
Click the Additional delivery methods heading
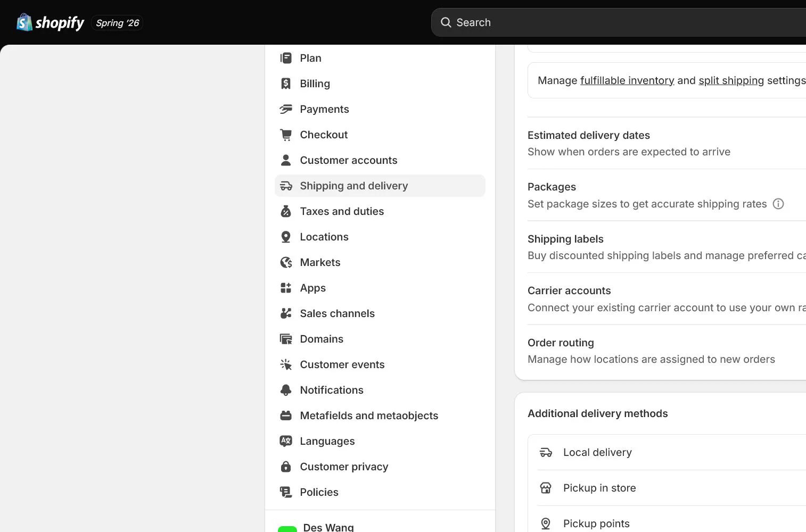(x=597, y=413)
